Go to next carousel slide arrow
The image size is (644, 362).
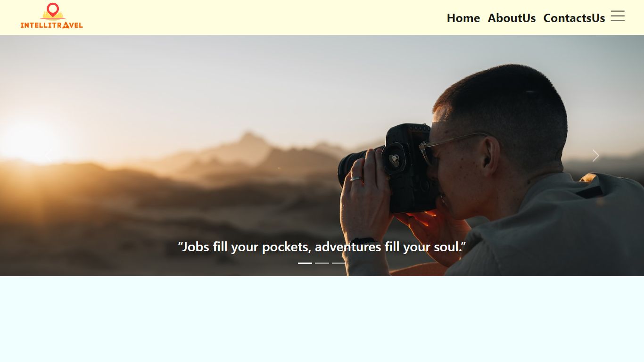click(x=595, y=156)
